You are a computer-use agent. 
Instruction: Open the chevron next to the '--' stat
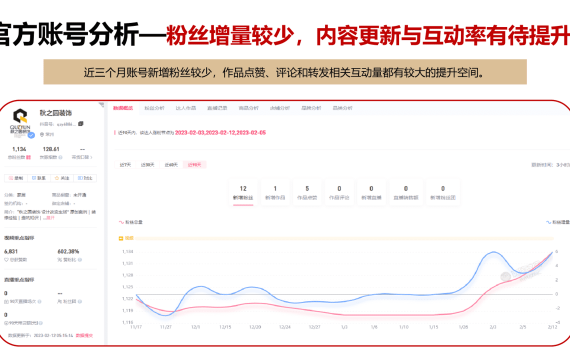[91, 157]
